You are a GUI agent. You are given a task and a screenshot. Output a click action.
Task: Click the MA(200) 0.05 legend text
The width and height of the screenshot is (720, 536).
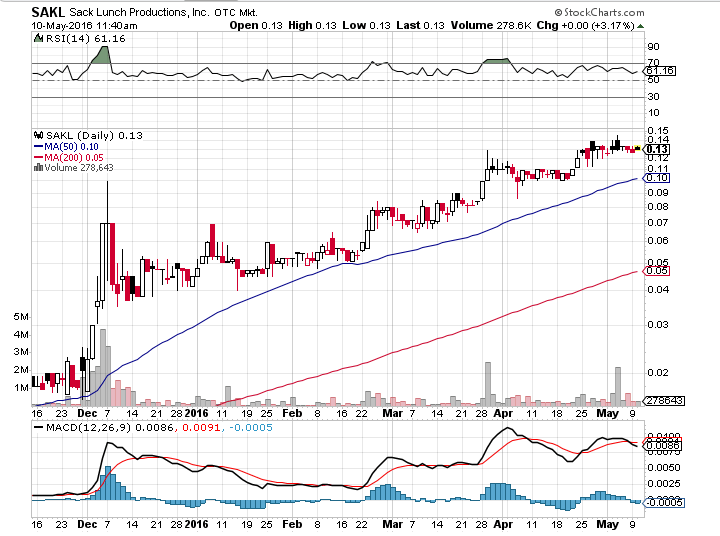click(73, 158)
